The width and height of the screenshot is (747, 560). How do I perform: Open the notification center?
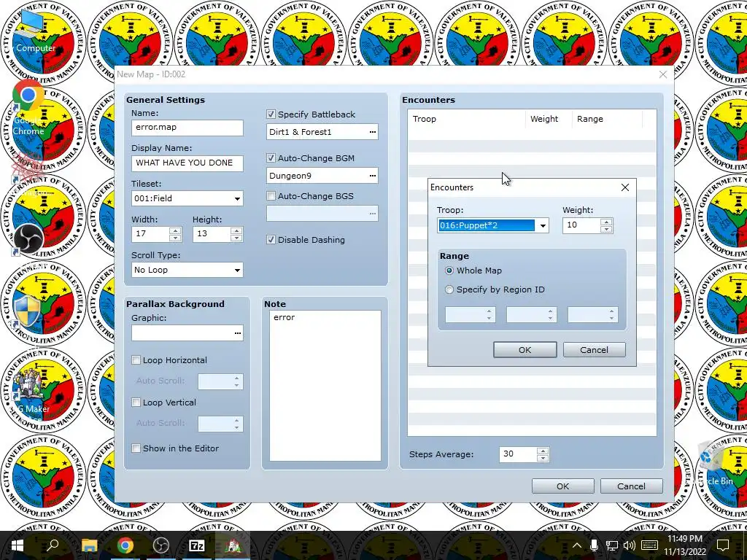coord(723,545)
